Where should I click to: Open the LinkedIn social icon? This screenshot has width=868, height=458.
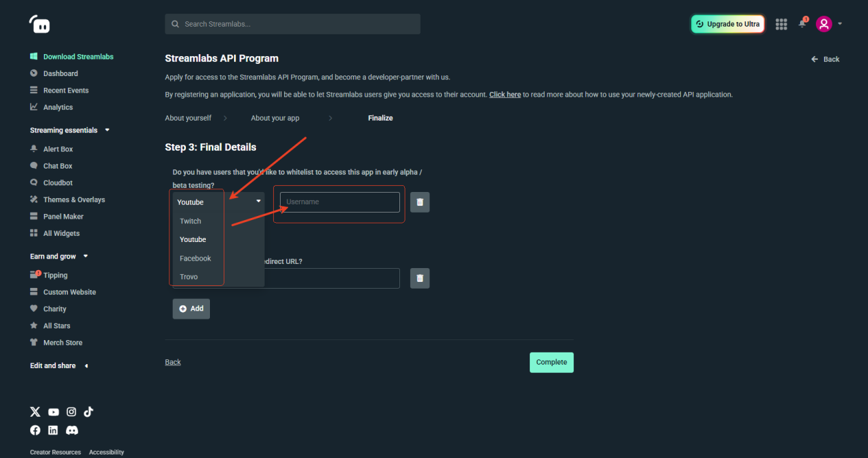point(53,430)
